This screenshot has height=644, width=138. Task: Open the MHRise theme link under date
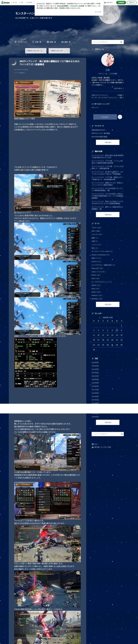point(22,73)
